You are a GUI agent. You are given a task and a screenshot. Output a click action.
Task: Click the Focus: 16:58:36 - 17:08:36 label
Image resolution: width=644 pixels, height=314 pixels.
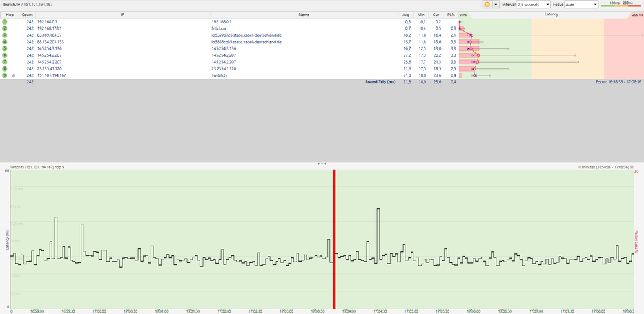[x=618, y=82]
